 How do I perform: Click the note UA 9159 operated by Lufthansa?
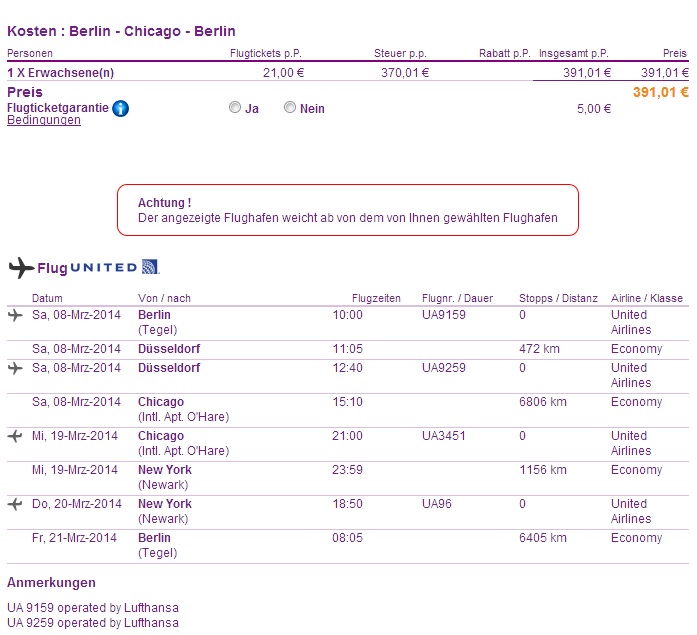[92, 608]
